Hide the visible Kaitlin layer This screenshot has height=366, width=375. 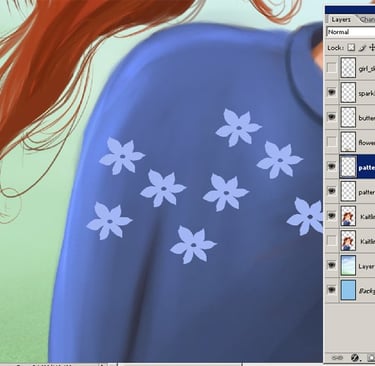tap(332, 216)
